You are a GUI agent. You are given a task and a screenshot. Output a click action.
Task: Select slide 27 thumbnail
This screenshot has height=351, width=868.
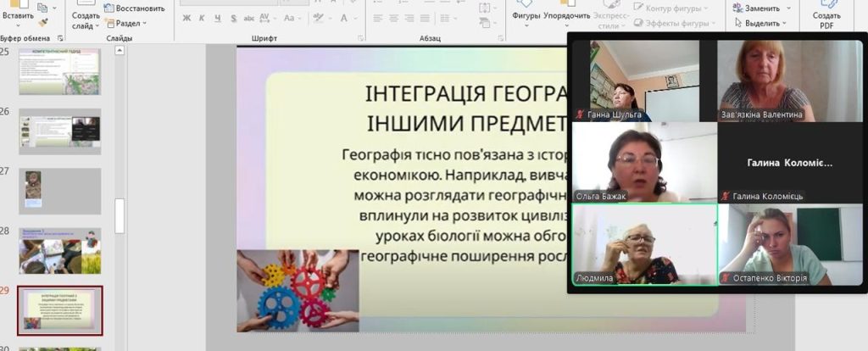(60, 191)
